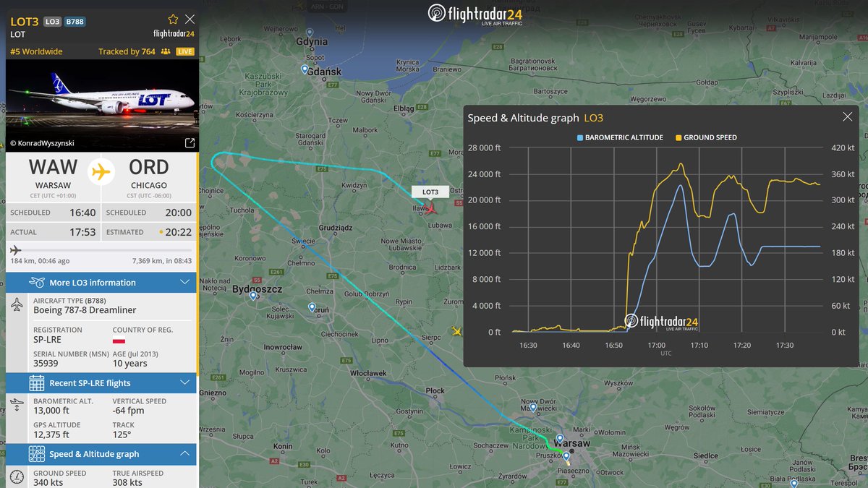Click the LO3 flight number badge
Viewport: 868px width, 488px height.
[x=53, y=22]
